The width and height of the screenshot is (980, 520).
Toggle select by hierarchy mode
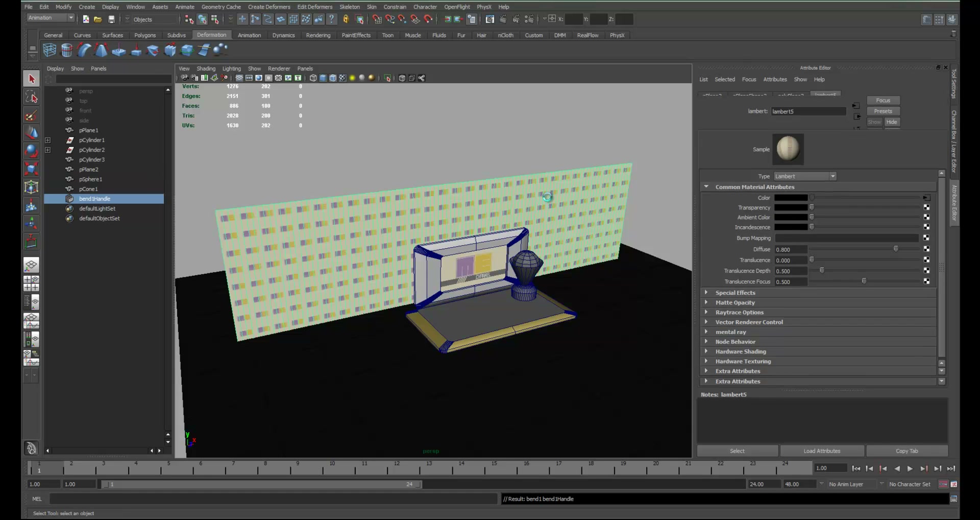click(189, 19)
